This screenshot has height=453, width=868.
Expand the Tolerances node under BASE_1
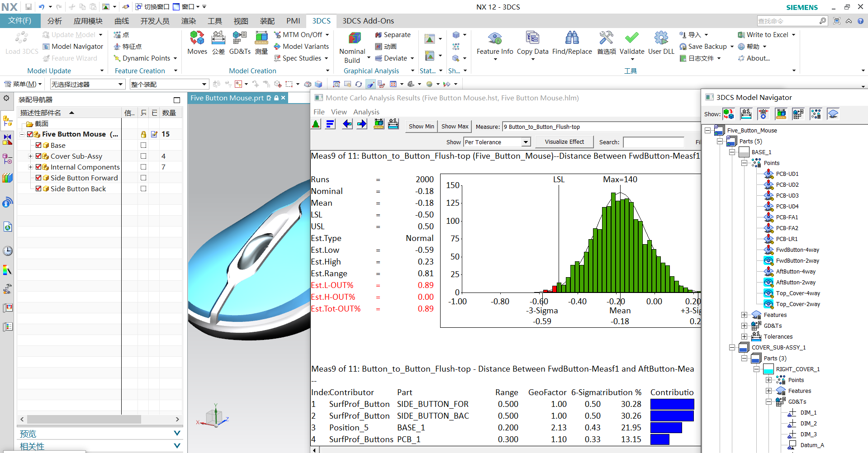pyautogui.click(x=744, y=337)
